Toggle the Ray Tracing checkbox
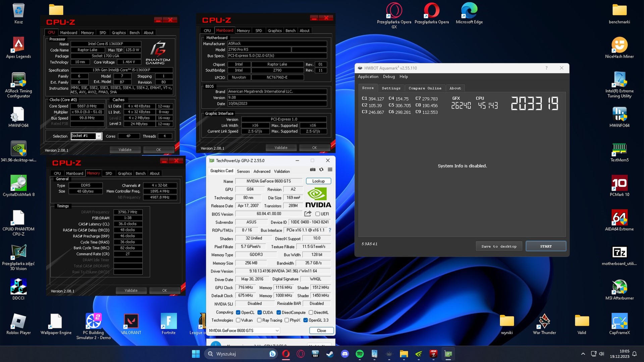The image size is (644, 362). pos(259,320)
